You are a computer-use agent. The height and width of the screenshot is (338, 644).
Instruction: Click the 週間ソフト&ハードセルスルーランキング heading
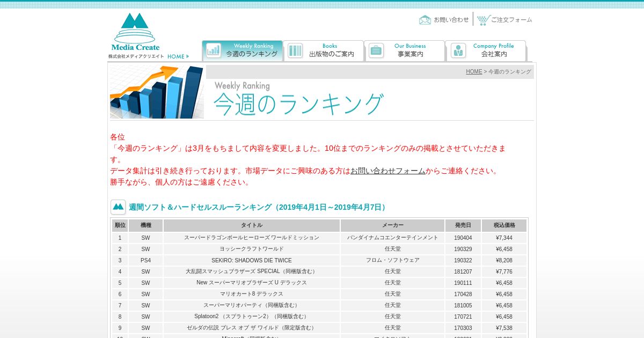point(258,207)
